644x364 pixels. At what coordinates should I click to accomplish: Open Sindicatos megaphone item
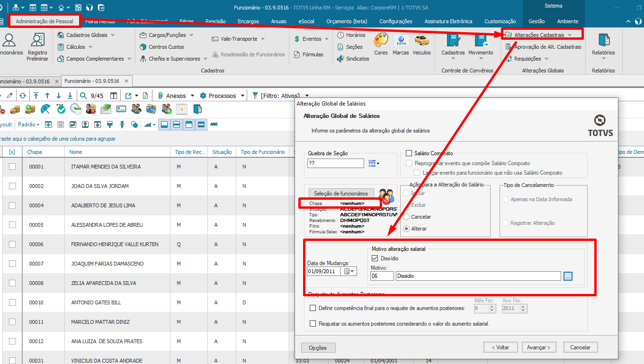tap(353, 59)
